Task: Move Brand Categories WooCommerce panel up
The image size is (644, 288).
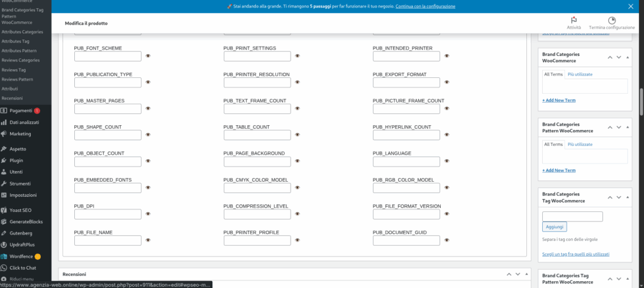Action: 610,57
